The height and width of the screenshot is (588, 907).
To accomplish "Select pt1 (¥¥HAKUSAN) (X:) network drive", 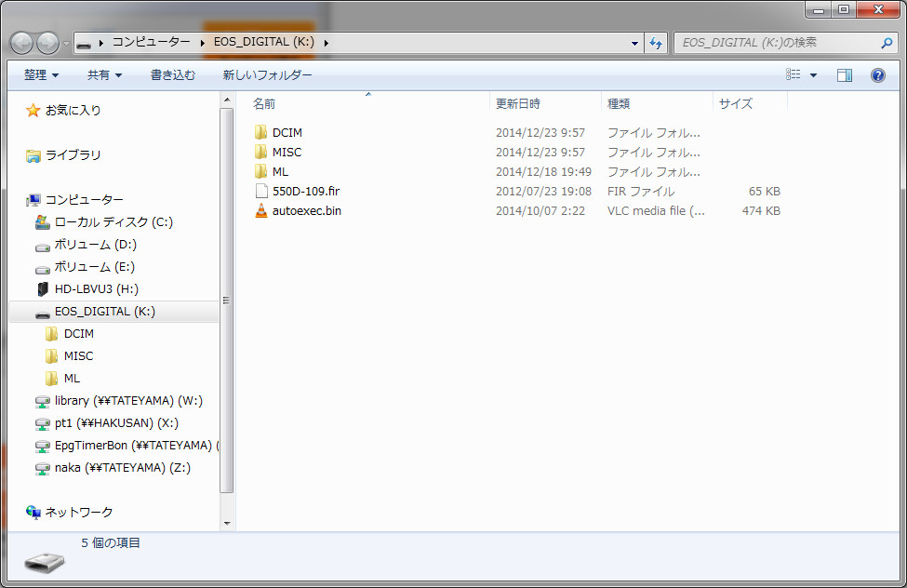I will (x=116, y=423).
